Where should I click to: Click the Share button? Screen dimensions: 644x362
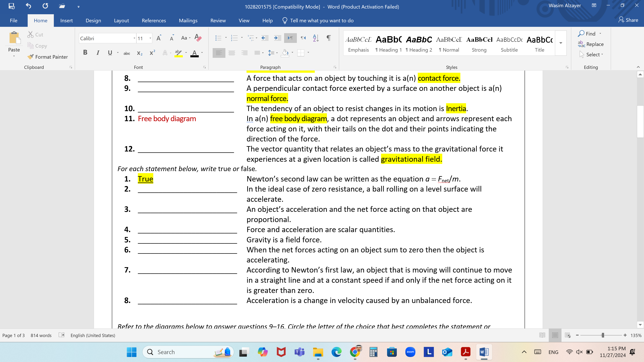tap(628, 20)
